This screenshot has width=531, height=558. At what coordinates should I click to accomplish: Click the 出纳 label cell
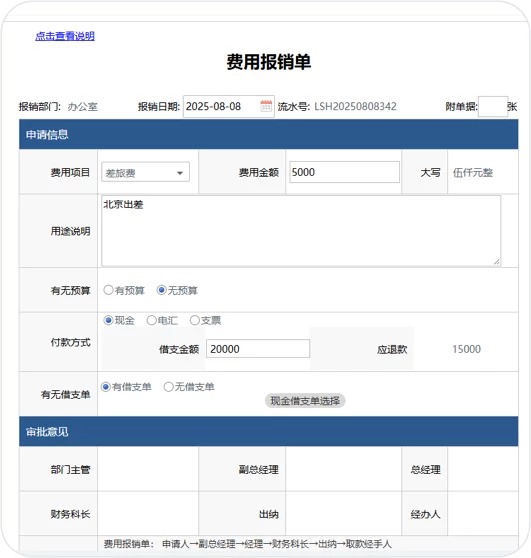click(x=242, y=514)
